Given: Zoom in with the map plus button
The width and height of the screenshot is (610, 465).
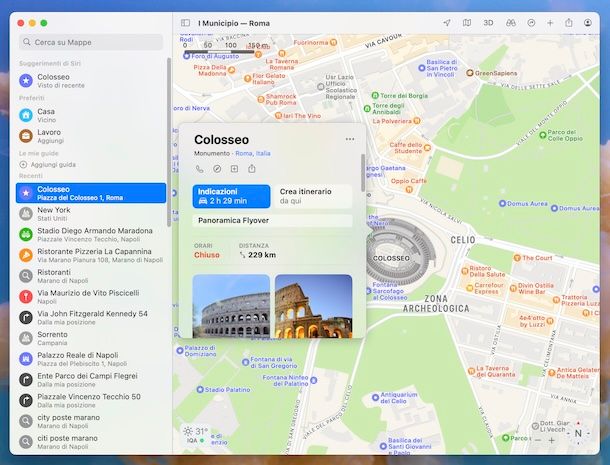Looking at the screenshot, I should [x=551, y=440].
